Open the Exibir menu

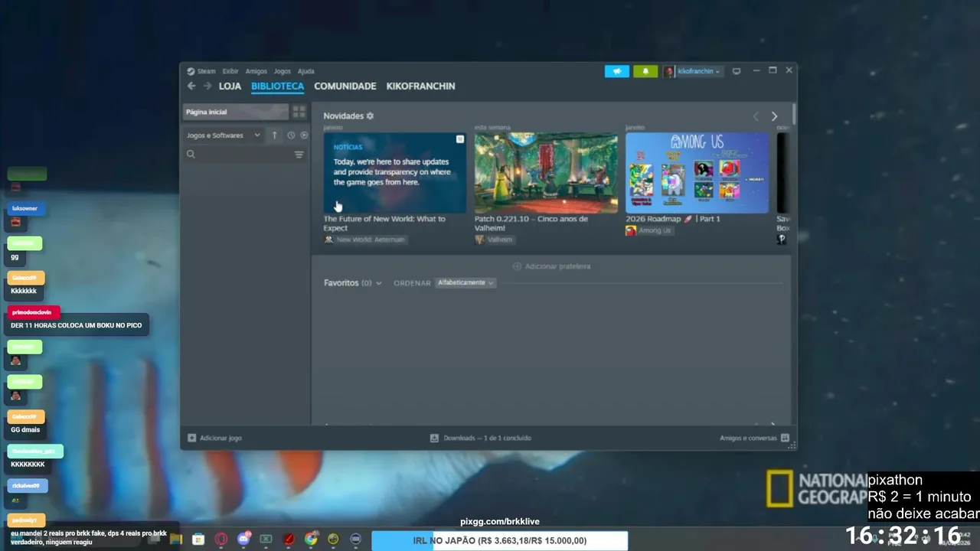[x=230, y=71]
